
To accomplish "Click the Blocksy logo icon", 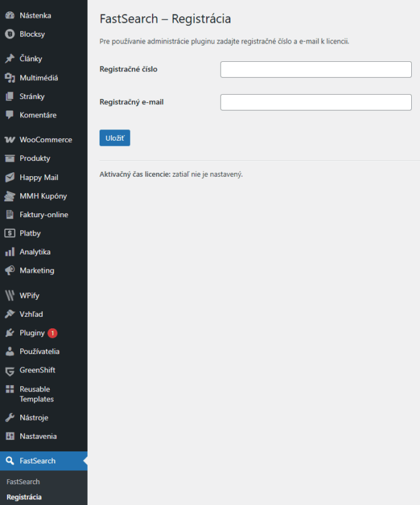I will tap(10, 34).
